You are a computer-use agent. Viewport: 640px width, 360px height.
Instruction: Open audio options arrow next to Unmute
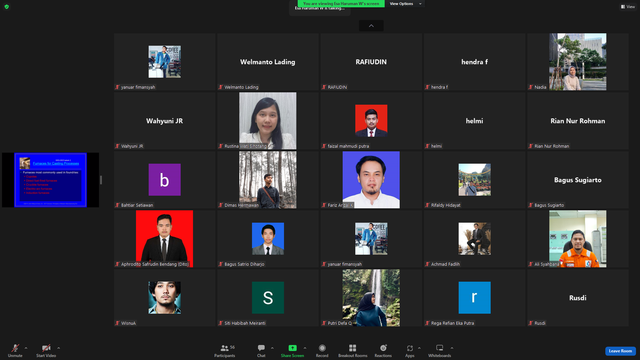[26, 348]
